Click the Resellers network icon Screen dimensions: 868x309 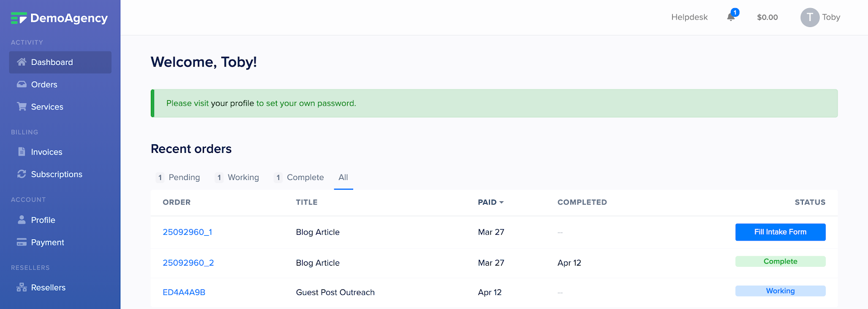(22, 287)
